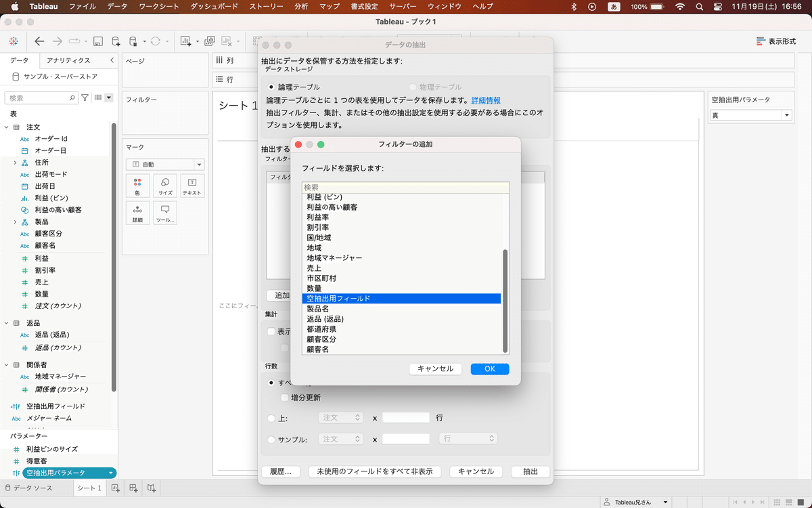This screenshot has width=812, height=508.
Task: Click 未使用のフィールドをすべて非表示 button
Action: coord(375,471)
